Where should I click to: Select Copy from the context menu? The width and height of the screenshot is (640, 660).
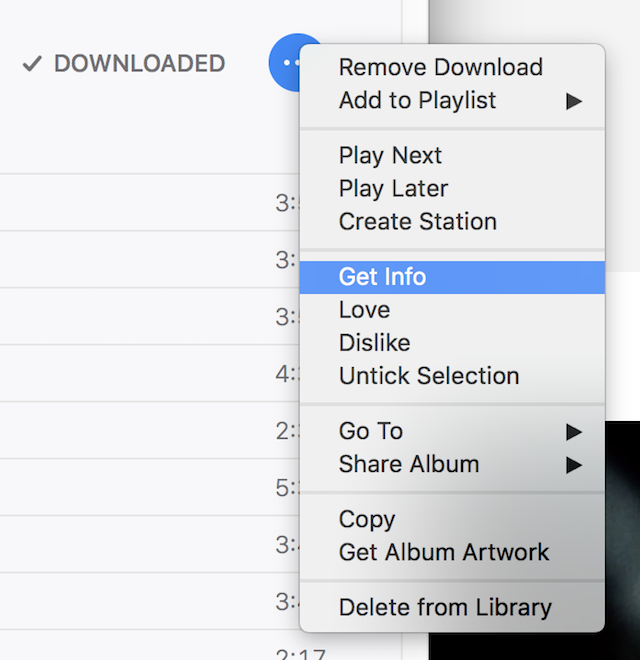pyautogui.click(x=367, y=520)
